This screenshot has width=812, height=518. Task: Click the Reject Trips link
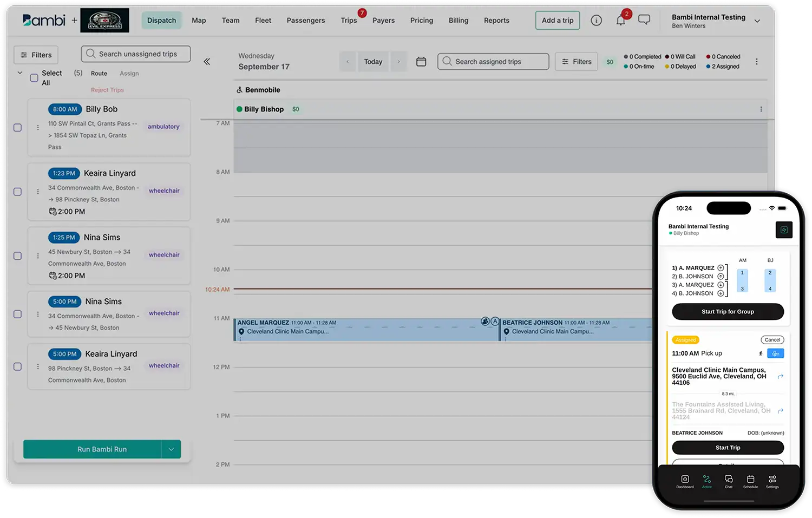point(107,90)
